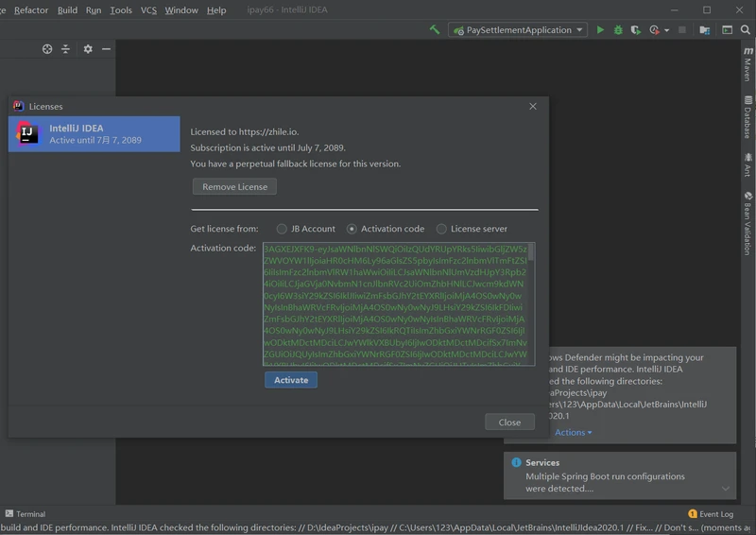Expand the Services notification chevron
This screenshot has width=756, height=535.
pyautogui.click(x=726, y=489)
